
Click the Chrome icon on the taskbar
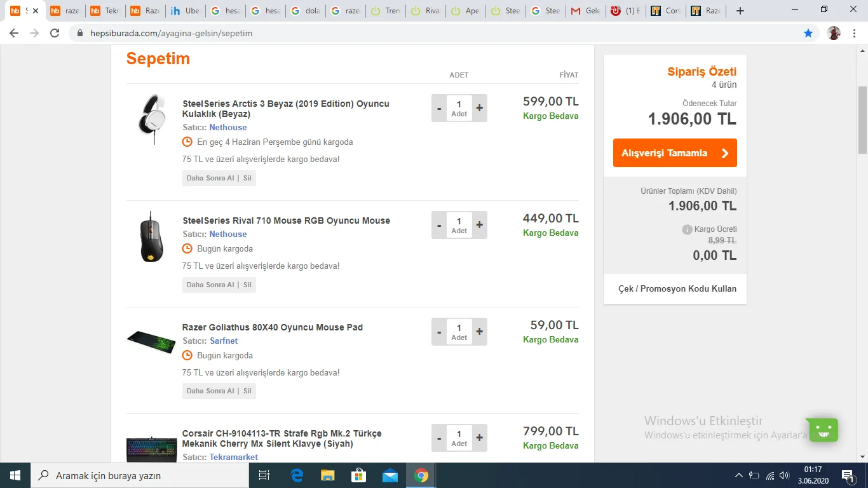(421, 475)
